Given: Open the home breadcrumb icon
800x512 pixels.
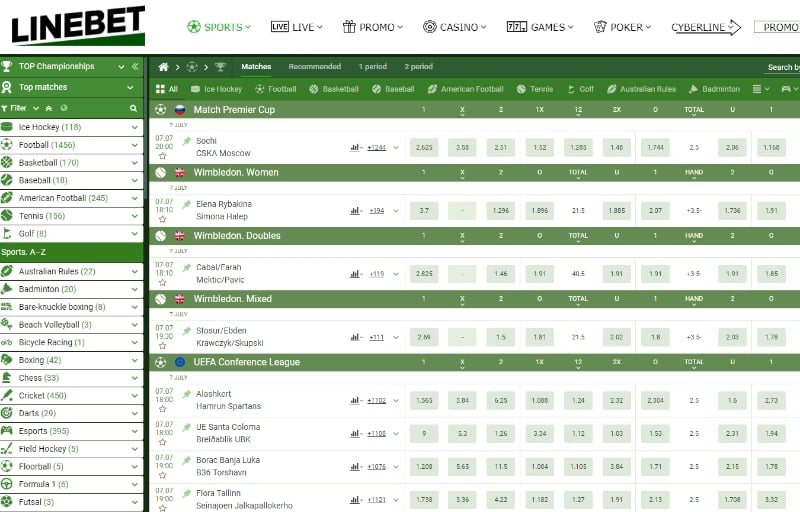Looking at the screenshot, I should coord(163,67).
